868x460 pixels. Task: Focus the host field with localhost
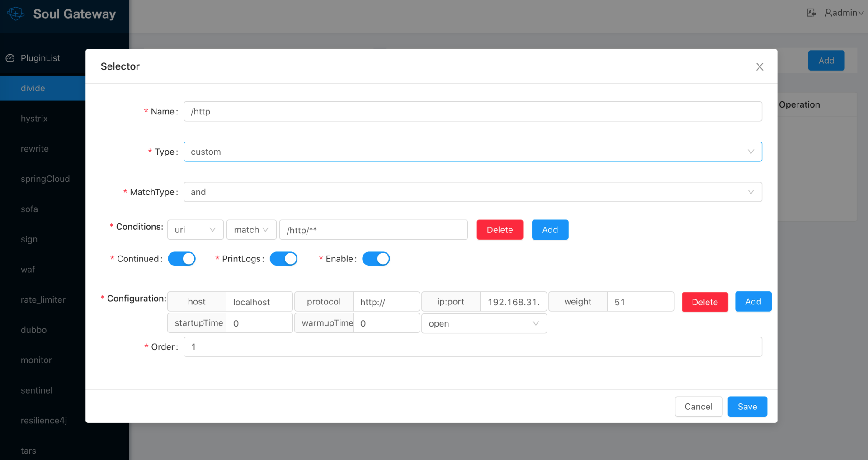259,302
